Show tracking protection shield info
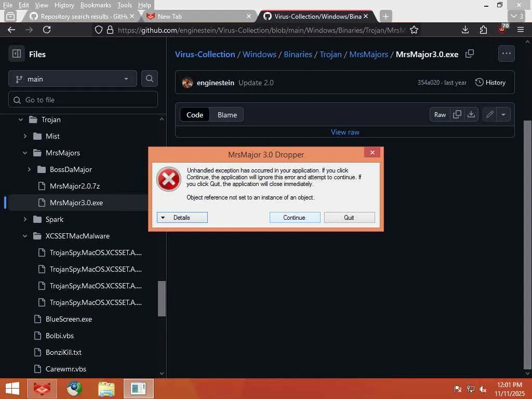Viewport: 532px width, 399px height. [x=98, y=30]
